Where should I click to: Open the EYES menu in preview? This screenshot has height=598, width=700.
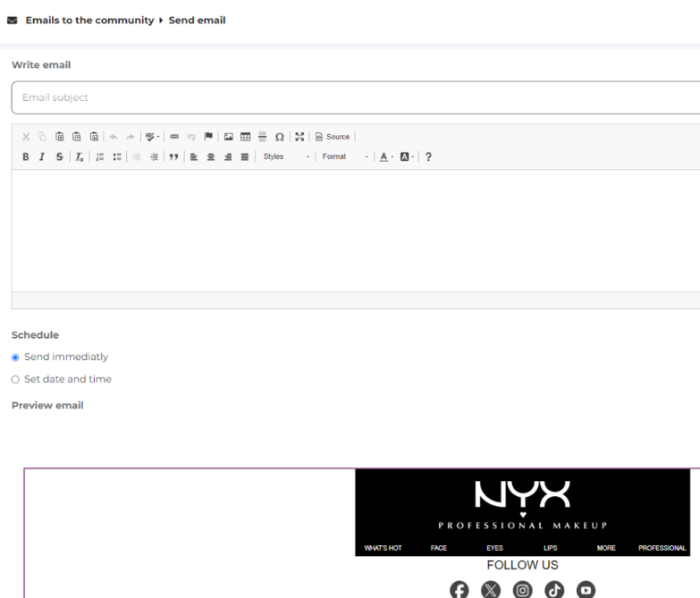[494, 548]
